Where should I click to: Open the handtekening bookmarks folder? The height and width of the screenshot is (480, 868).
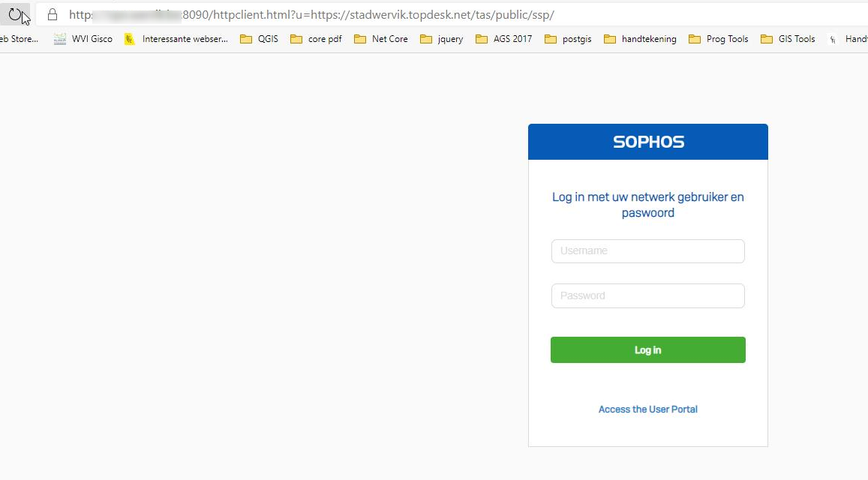(640, 39)
